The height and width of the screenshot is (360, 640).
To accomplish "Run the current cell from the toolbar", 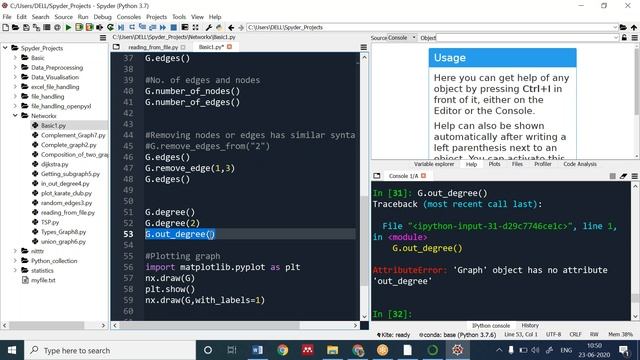I will [x=79, y=27].
